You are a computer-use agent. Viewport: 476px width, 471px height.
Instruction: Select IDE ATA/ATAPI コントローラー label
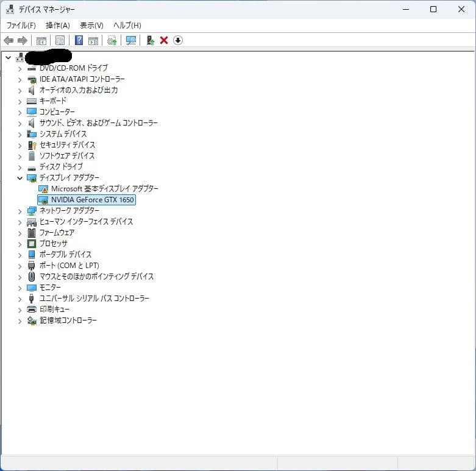82,79
